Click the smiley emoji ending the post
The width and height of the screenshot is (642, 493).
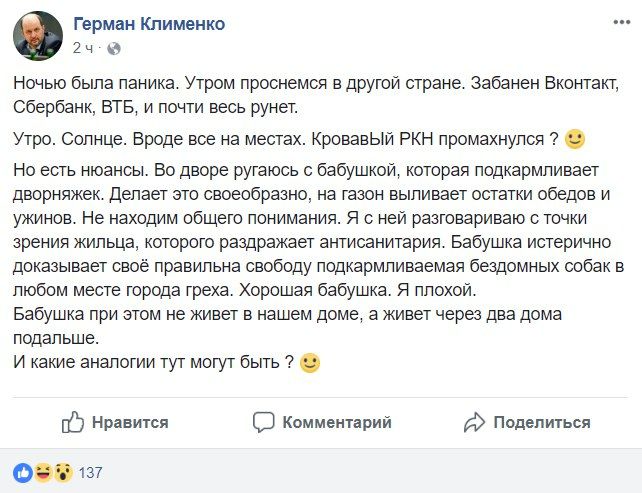pyautogui.click(x=310, y=363)
